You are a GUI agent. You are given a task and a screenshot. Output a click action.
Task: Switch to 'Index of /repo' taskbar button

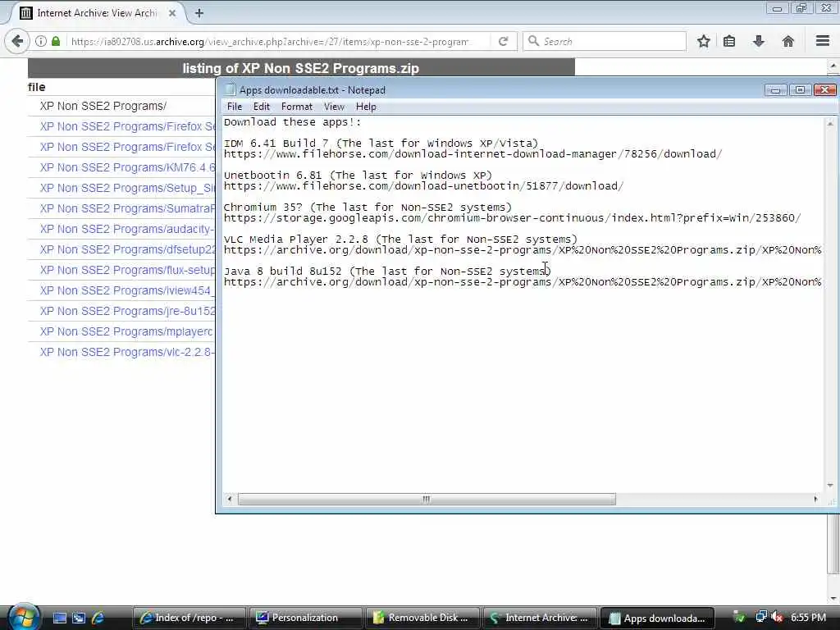pyautogui.click(x=188, y=618)
